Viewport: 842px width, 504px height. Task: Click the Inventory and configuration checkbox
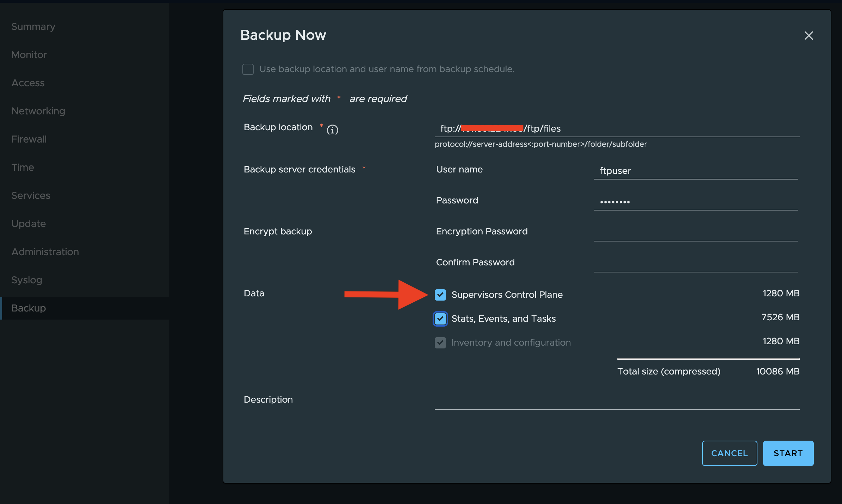[440, 342]
